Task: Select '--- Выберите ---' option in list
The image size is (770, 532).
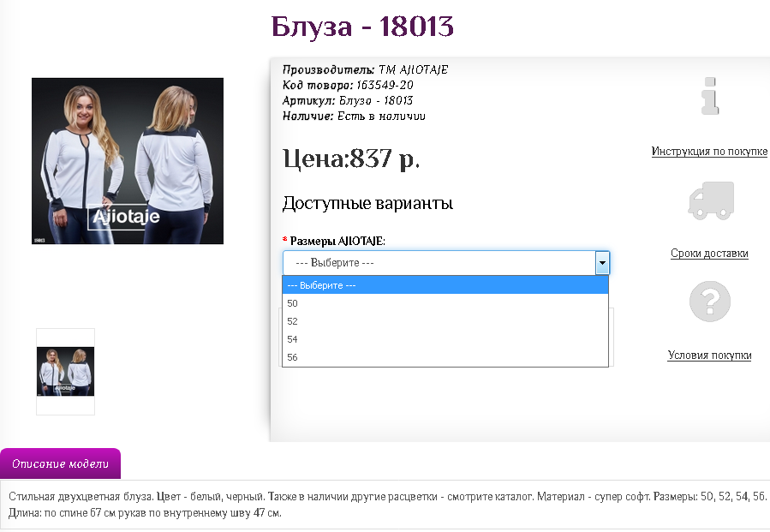Action: [445, 285]
